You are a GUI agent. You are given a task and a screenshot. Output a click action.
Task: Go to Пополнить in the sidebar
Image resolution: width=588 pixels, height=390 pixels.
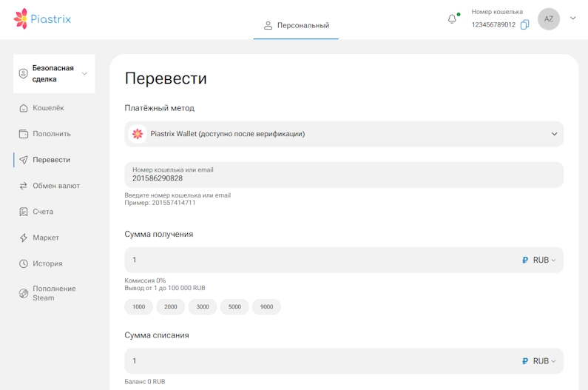(x=51, y=134)
